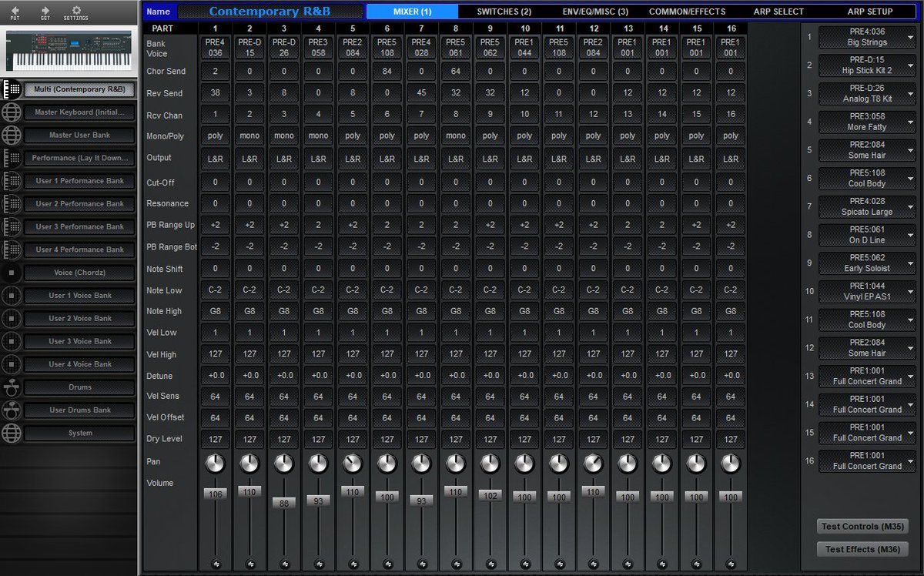The width and height of the screenshot is (924, 576).
Task: Toggle Mono/Poly setting for part 5
Action: pyautogui.click(x=353, y=136)
